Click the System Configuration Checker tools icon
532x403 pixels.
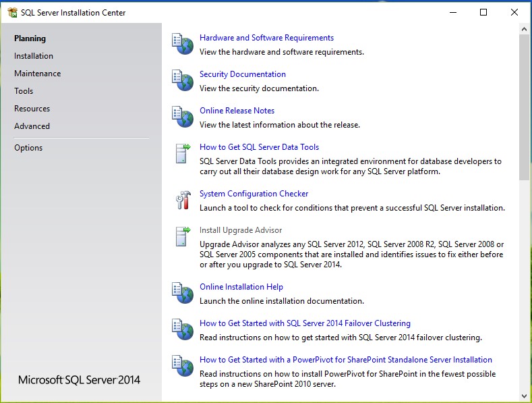[183, 200]
